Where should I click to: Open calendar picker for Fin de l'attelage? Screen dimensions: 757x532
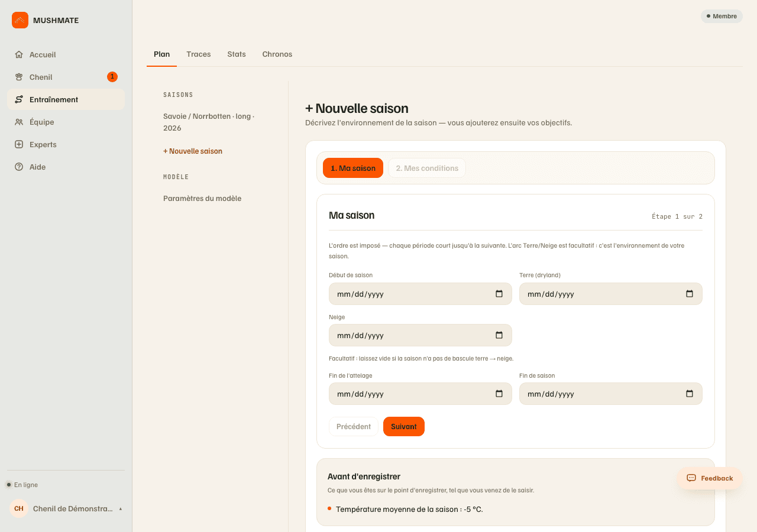pos(499,394)
